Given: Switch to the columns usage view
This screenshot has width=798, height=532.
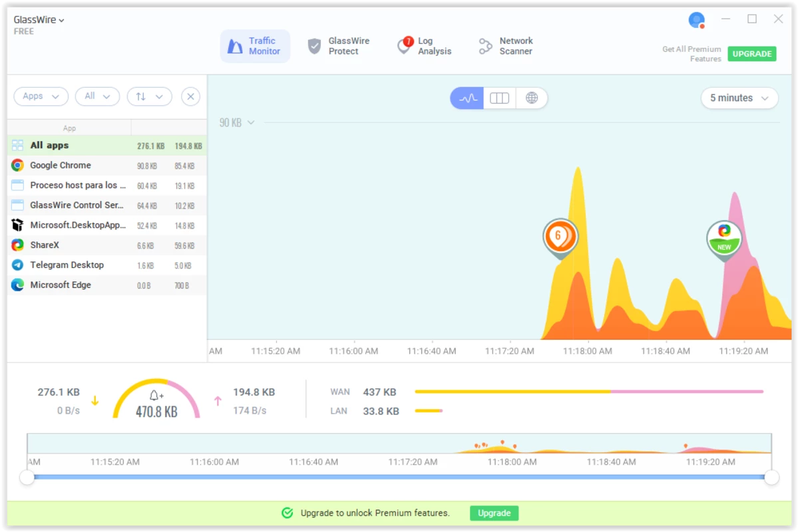Looking at the screenshot, I should (x=499, y=98).
